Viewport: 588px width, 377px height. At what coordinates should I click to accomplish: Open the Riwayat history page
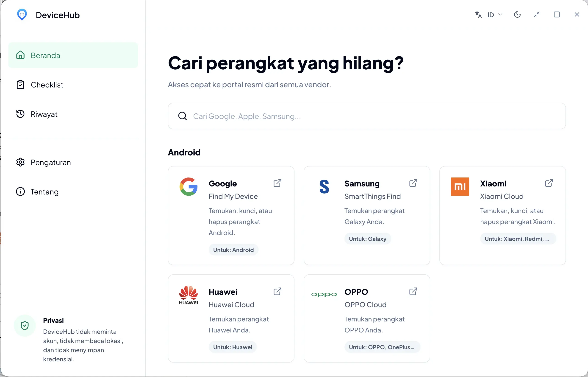click(73, 114)
